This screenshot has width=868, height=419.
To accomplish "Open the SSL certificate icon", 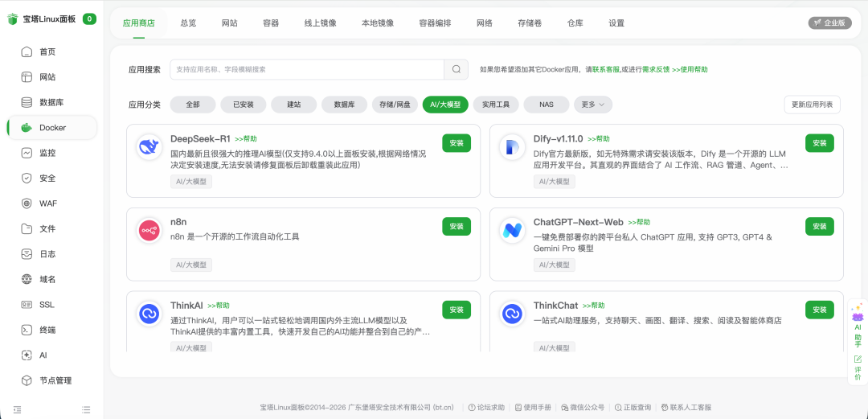I will (27, 305).
